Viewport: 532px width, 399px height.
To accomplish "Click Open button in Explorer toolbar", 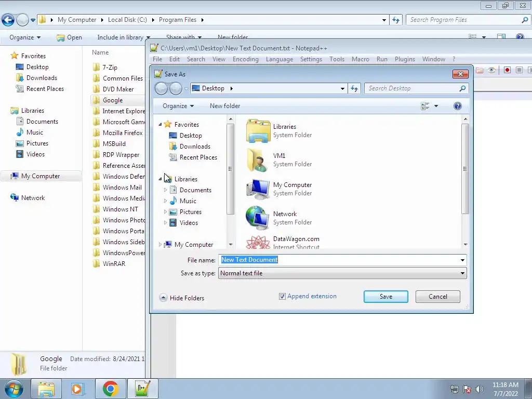I will click(x=70, y=37).
